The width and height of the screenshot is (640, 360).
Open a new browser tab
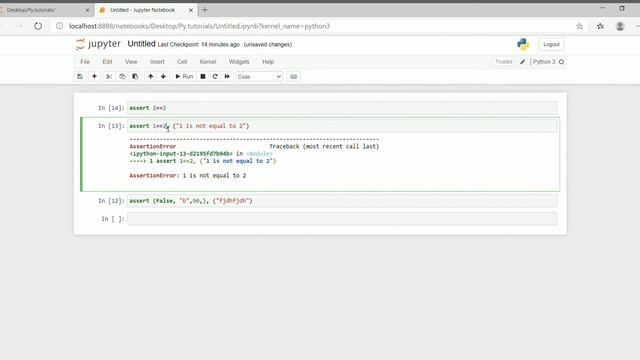(205, 10)
